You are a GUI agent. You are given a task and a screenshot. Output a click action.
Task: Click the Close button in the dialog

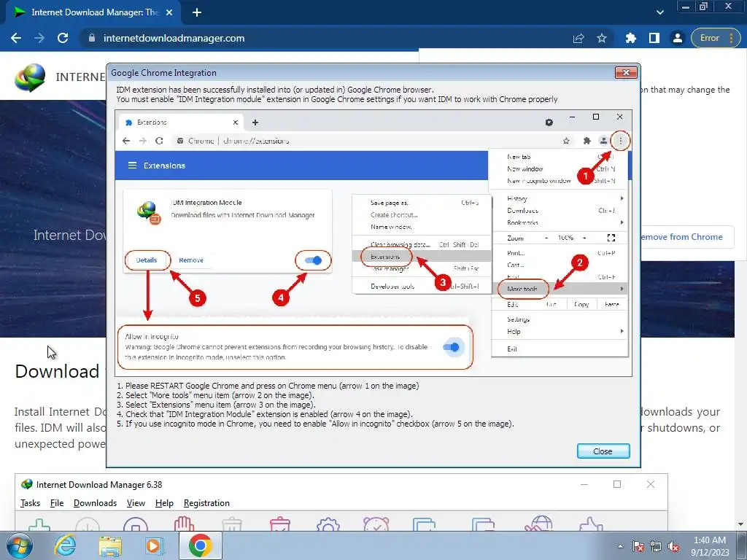[603, 451]
